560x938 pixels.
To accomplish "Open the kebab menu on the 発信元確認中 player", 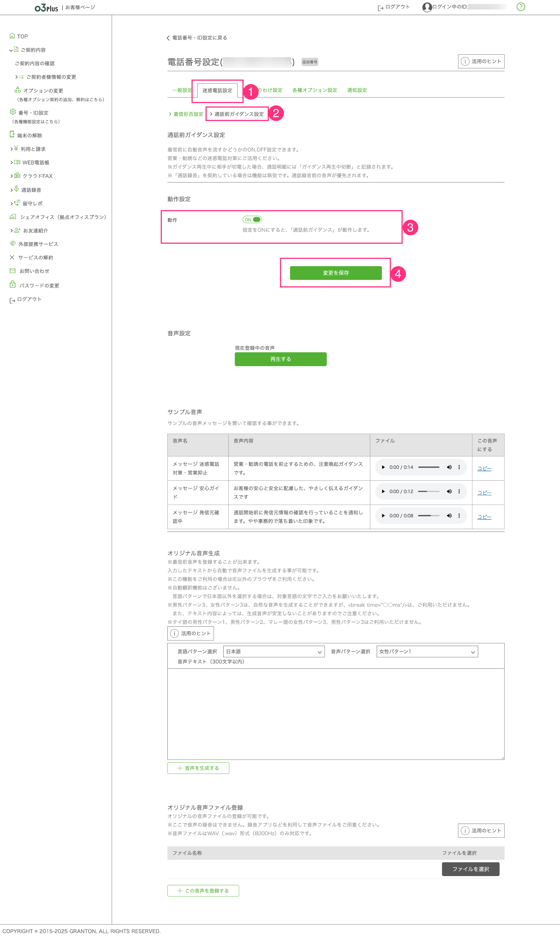I will pyautogui.click(x=459, y=516).
